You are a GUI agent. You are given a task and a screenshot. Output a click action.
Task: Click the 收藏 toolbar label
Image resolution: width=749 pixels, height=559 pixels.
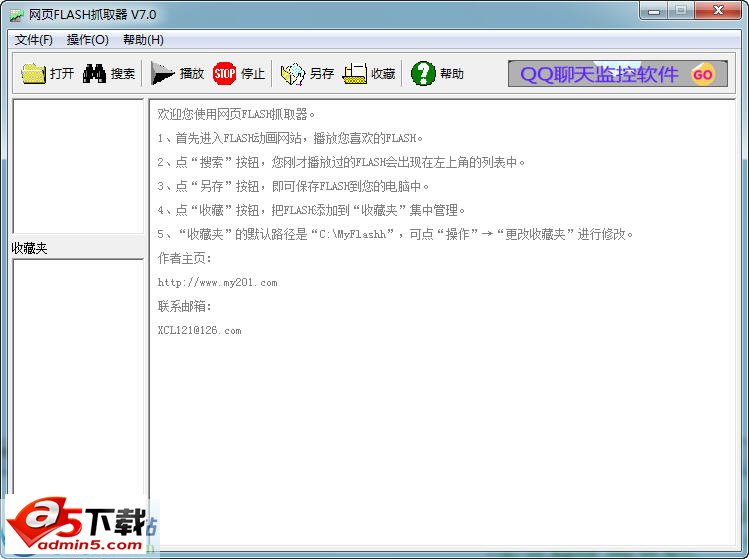(383, 74)
